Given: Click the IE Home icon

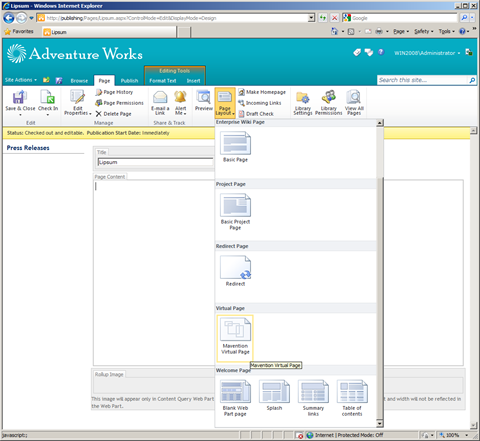Looking at the screenshot, I should pos(334,31).
